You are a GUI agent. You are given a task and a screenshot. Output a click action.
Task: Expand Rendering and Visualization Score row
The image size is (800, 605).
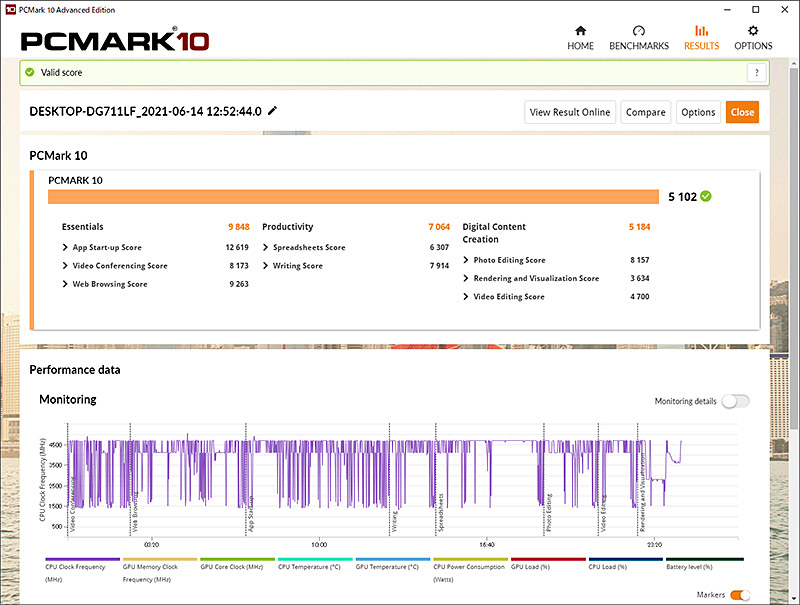(x=467, y=278)
